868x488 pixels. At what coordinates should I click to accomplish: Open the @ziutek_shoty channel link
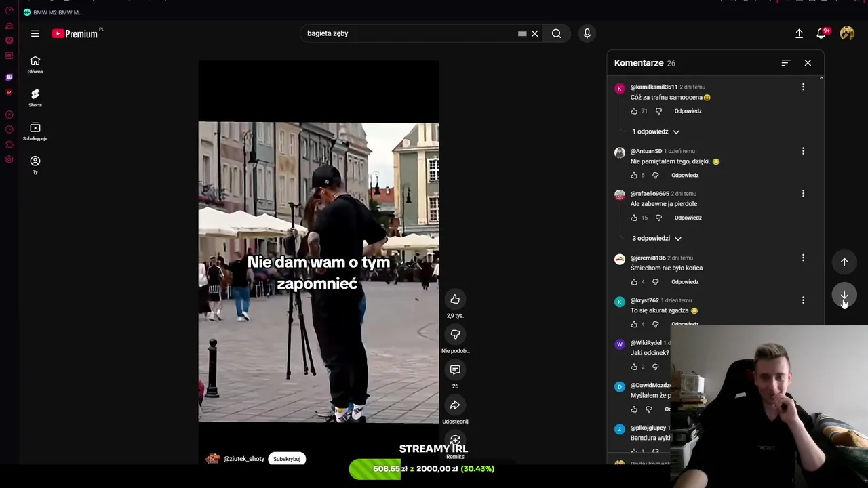(244, 459)
